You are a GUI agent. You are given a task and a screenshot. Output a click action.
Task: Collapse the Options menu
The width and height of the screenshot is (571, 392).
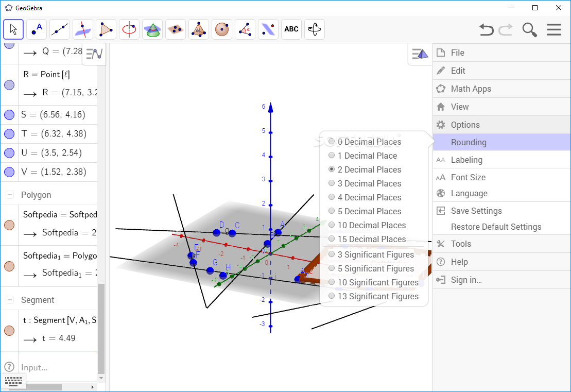pos(502,125)
